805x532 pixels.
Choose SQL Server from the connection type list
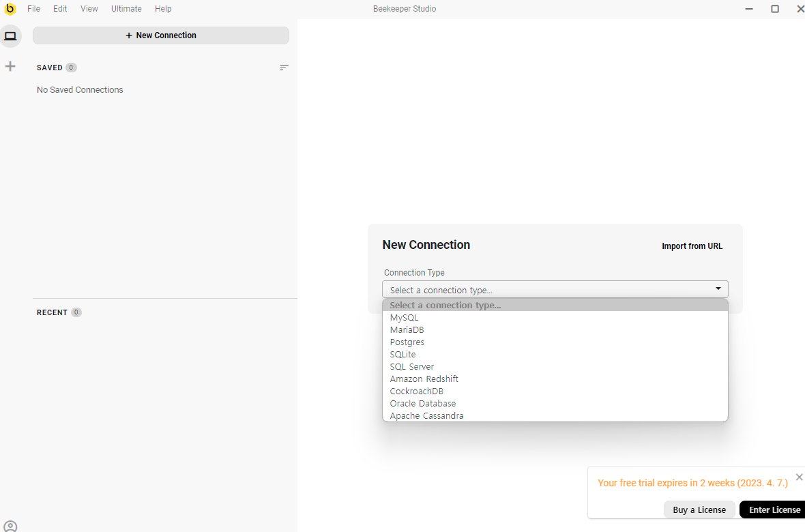coord(555,367)
